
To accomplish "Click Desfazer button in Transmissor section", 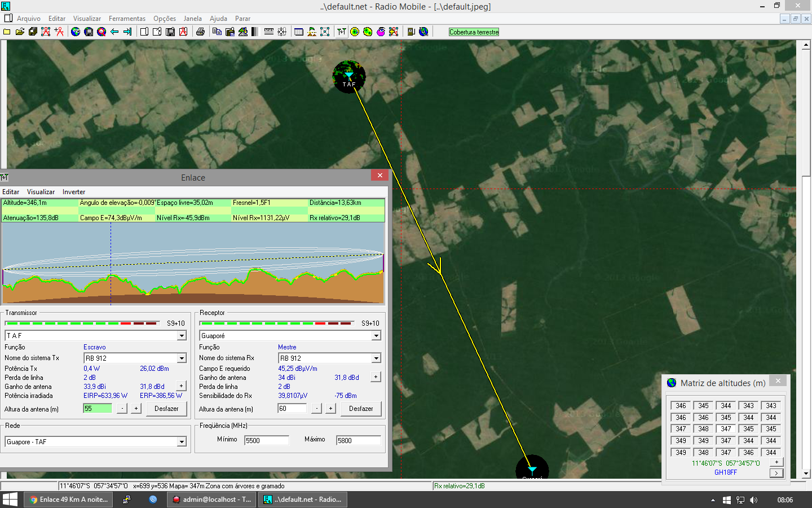I will [166, 409].
